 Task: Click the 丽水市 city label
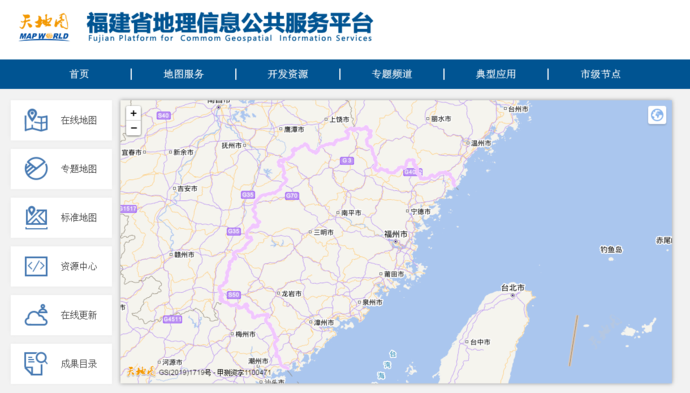coord(440,119)
